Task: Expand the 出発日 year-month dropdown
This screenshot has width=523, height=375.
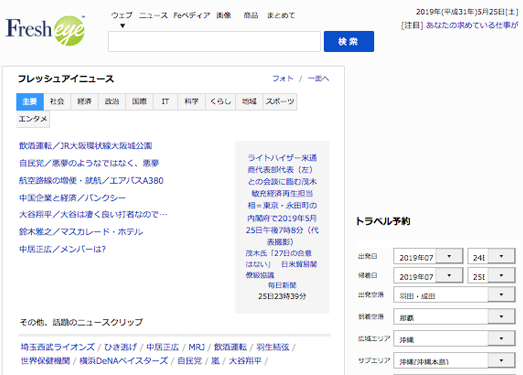Action: pyautogui.click(x=428, y=256)
